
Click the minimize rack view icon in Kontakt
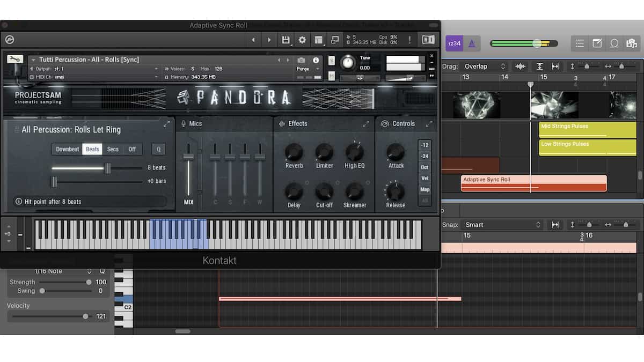coord(335,40)
